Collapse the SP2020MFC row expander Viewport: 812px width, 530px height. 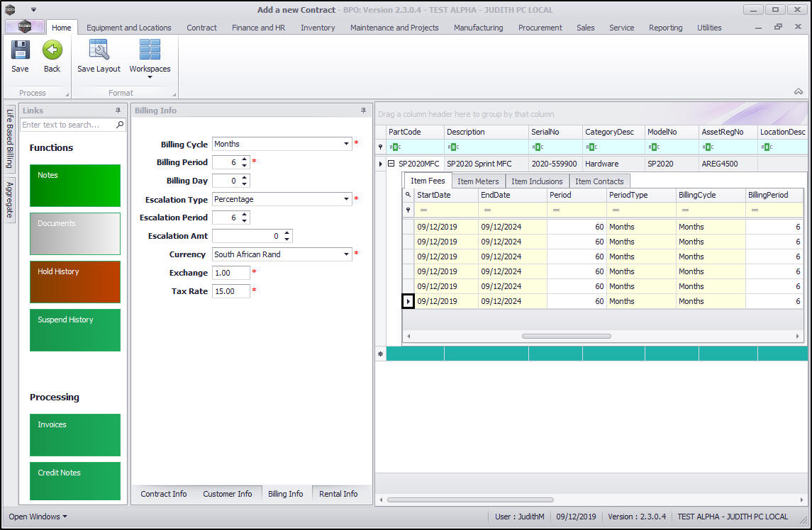[391, 164]
